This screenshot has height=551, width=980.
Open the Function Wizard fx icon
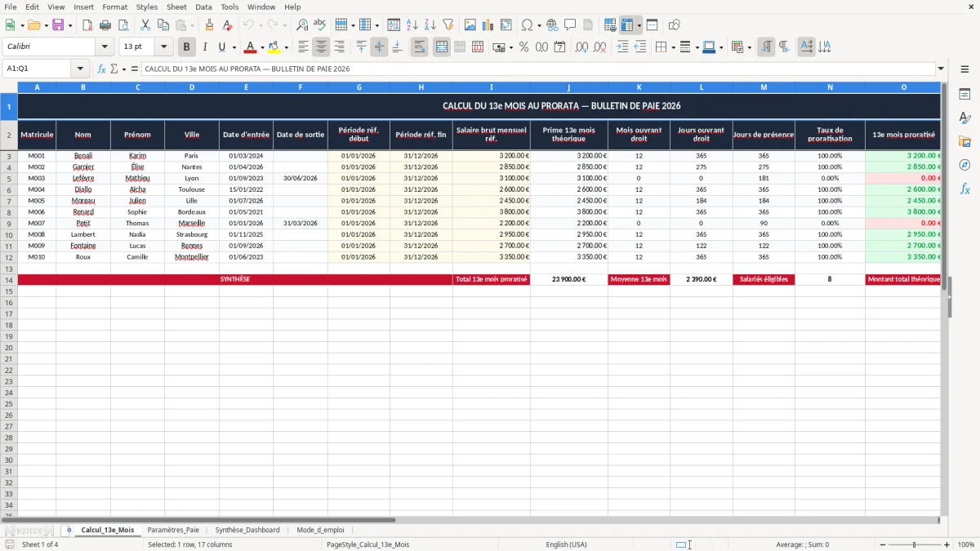pyautogui.click(x=102, y=69)
